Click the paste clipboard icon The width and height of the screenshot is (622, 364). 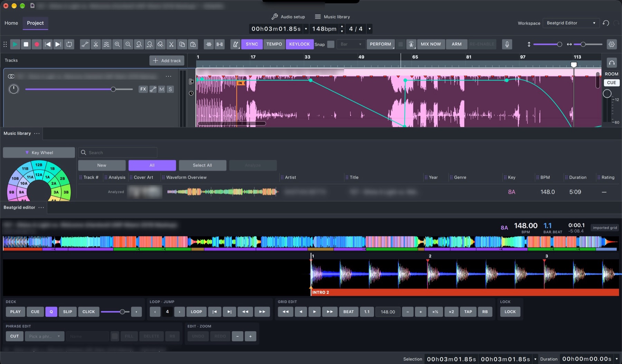click(193, 44)
